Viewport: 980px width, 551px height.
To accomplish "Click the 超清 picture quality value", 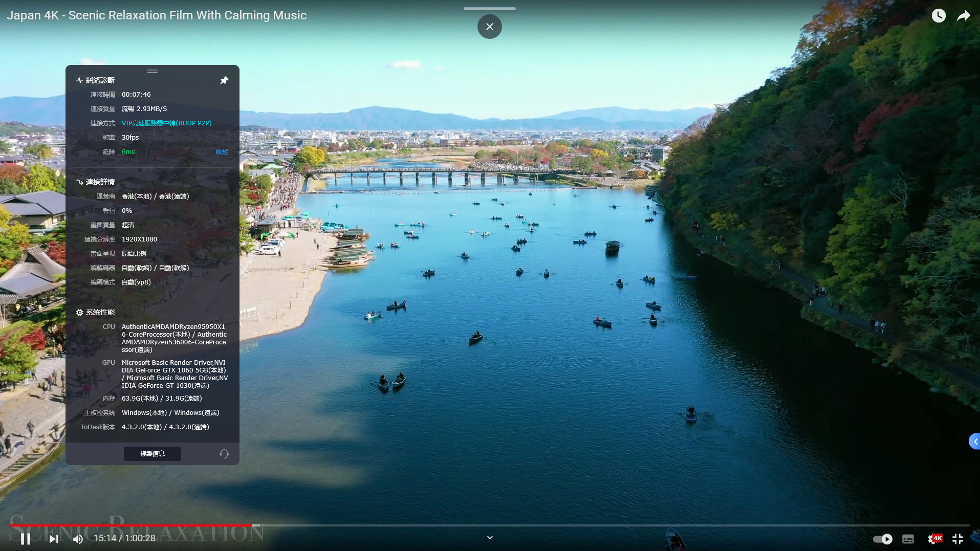I will coord(128,225).
